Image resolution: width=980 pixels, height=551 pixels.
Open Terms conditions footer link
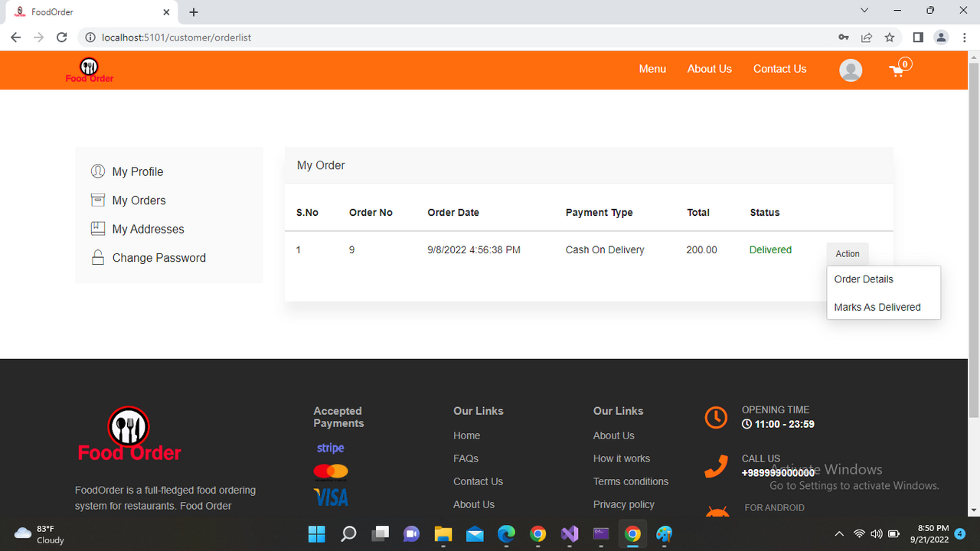coord(631,481)
